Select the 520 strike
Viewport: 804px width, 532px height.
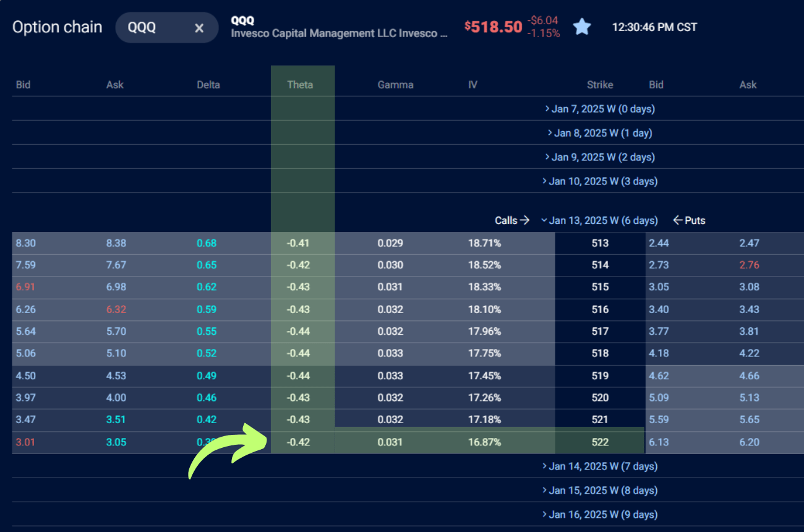(x=600, y=398)
